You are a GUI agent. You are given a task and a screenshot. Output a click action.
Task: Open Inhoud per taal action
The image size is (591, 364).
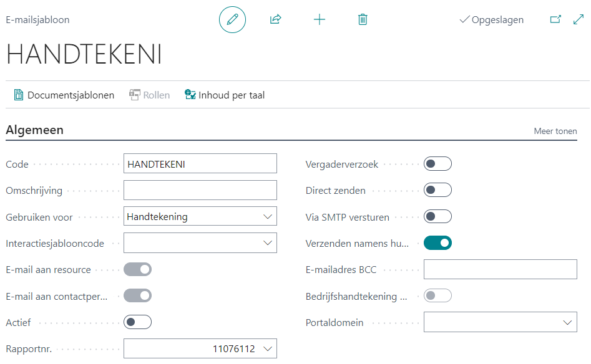[x=225, y=95]
